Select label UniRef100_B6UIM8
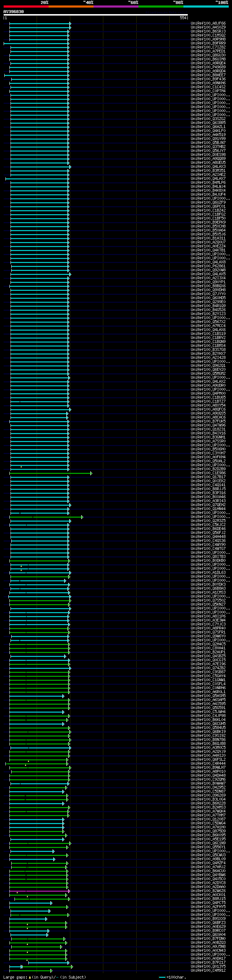Viewport: 232px width, 980px height. pyautogui.click(x=208, y=59)
